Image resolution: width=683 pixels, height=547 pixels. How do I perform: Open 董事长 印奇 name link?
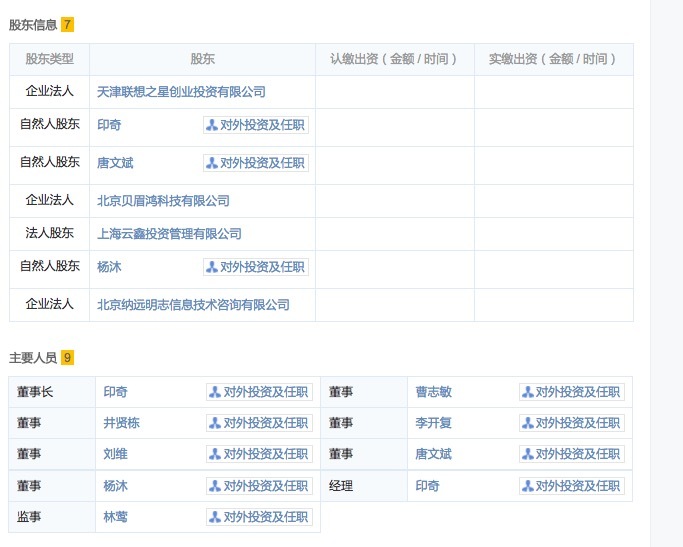click(115, 392)
